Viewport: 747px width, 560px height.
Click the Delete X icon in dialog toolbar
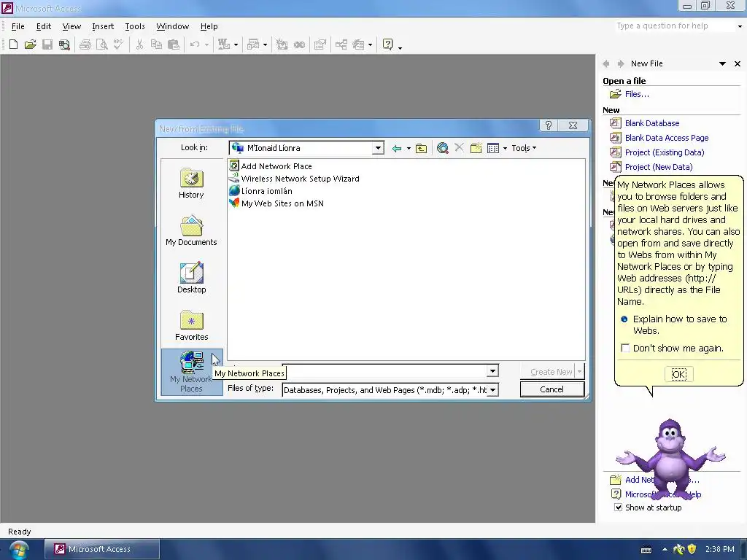[460, 147]
